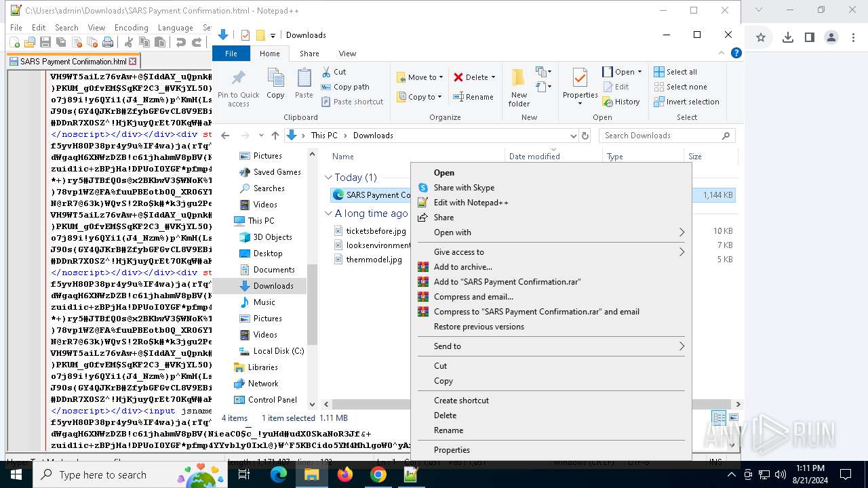The image size is (868, 488).
Task: Open Explorer Help question mark icon
Action: click(736, 53)
